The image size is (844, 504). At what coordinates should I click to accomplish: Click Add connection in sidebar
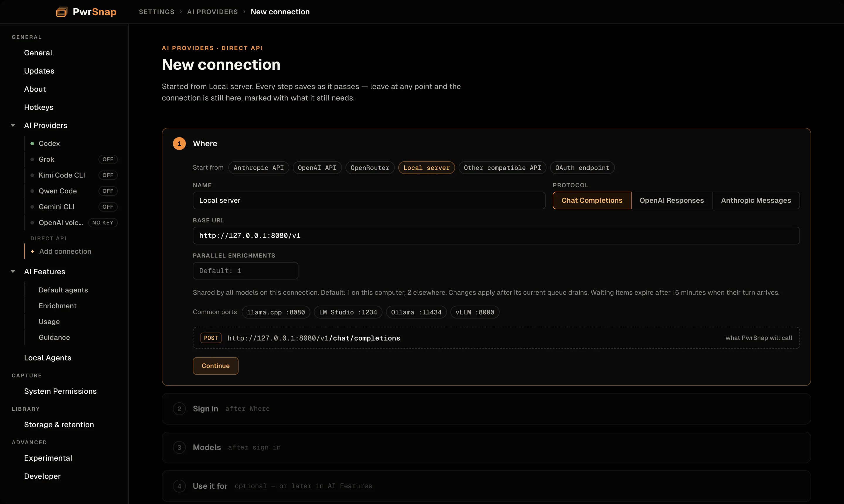pyautogui.click(x=65, y=251)
